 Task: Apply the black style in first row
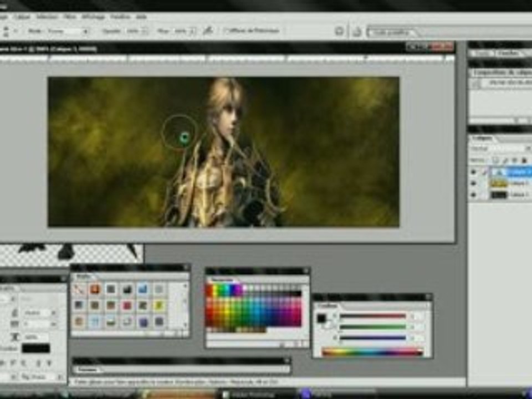coord(127,289)
